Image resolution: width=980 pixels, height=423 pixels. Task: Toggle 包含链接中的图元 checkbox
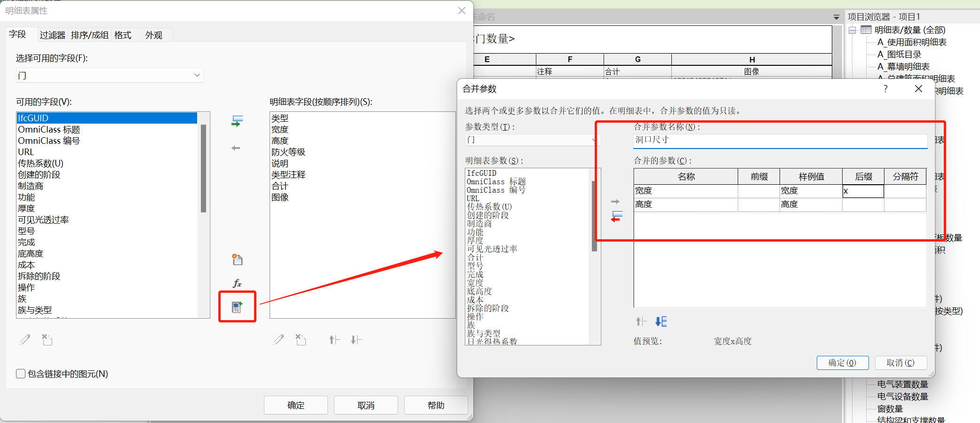point(21,374)
